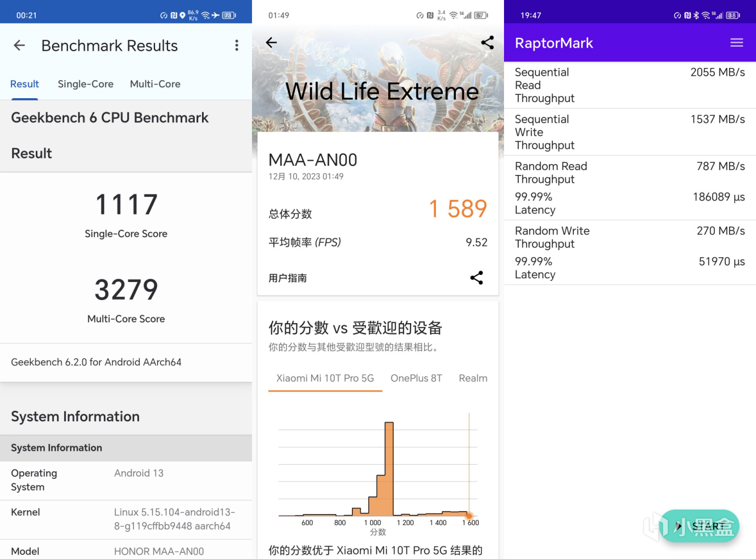Image resolution: width=756 pixels, height=559 pixels.
Task: Tap the 'Android 13' operating system value
Action: tap(139, 473)
